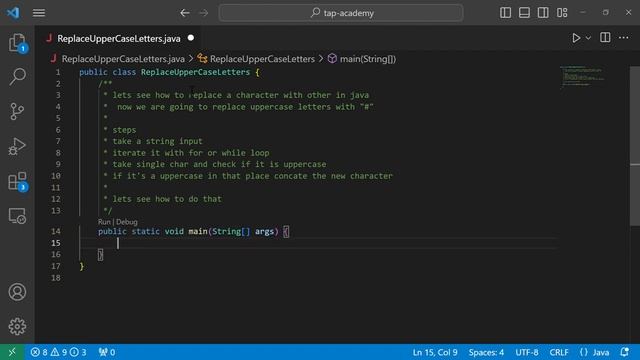This screenshot has height=360, width=640.
Task: Click the unsaved dot on the tab
Action: click(x=191, y=38)
